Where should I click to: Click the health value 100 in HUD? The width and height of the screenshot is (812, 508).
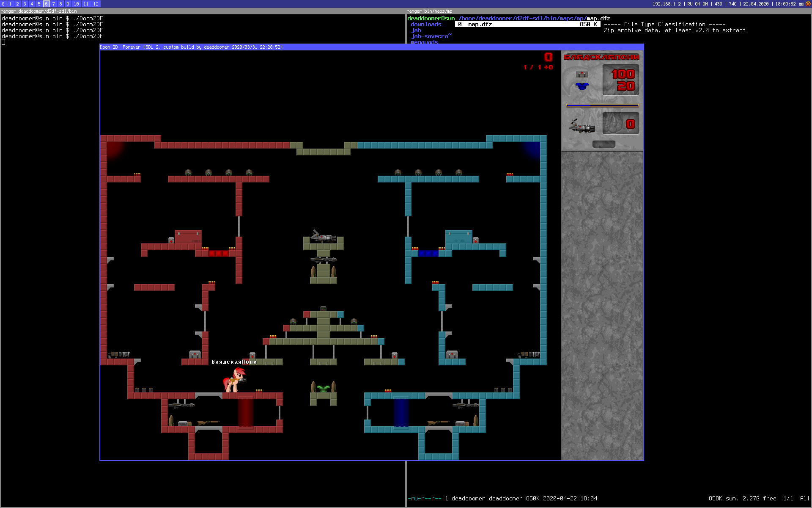pyautogui.click(x=623, y=74)
